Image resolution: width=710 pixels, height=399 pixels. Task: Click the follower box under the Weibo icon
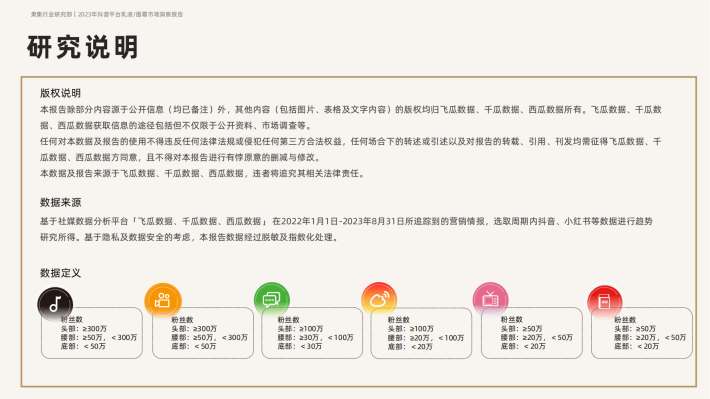[x=421, y=333]
